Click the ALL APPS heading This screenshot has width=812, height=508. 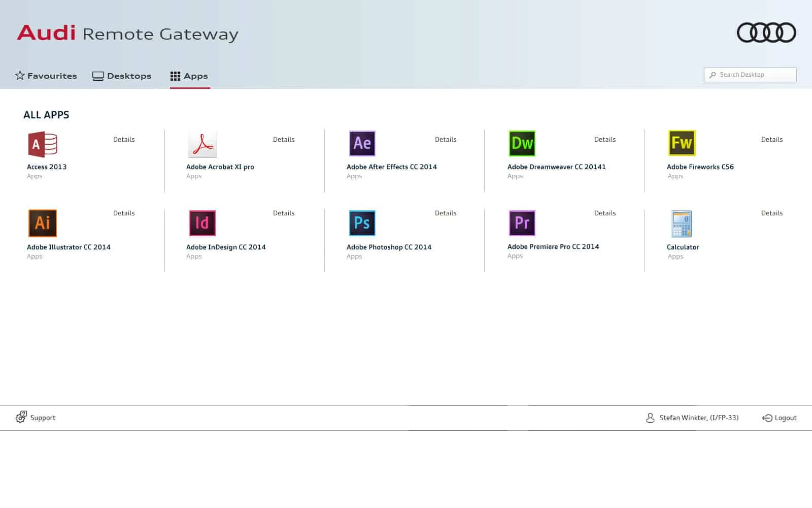(x=46, y=115)
